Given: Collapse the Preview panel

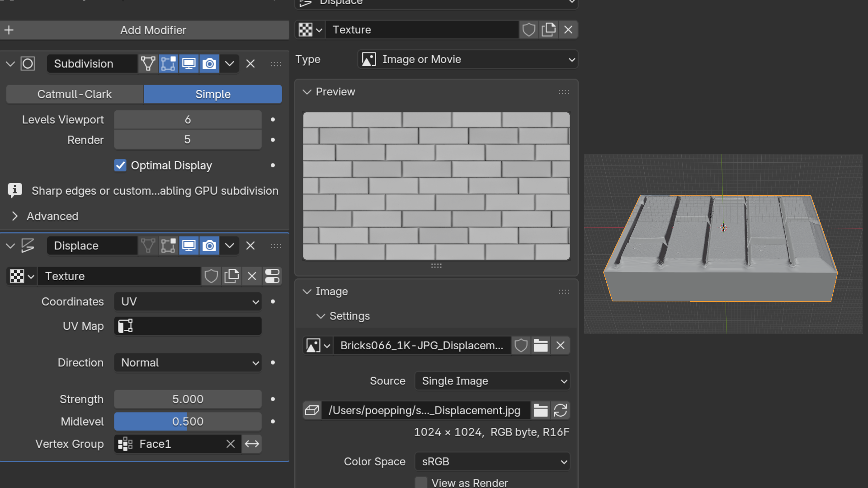Looking at the screenshot, I should tap(307, 92).
